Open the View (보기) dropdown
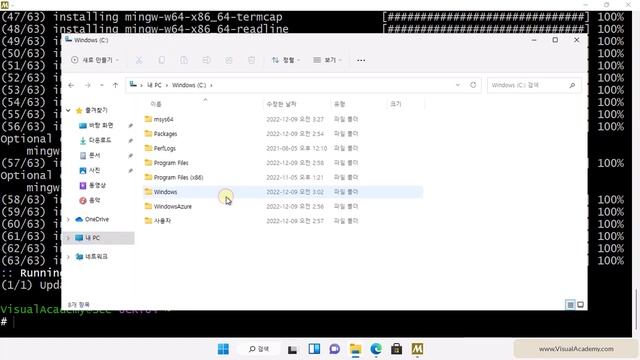This screenshot has width=640, height=360. [327, 60]
